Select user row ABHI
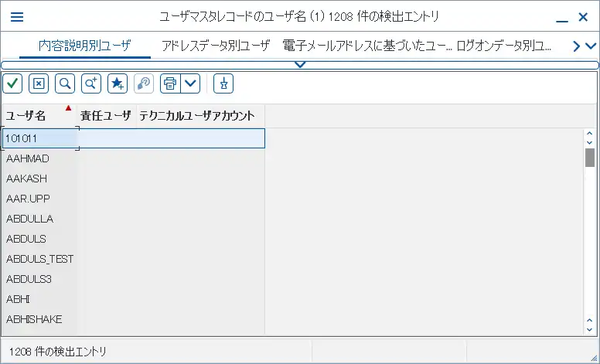Viewport: 600px width, 364px height. [134, 299]
